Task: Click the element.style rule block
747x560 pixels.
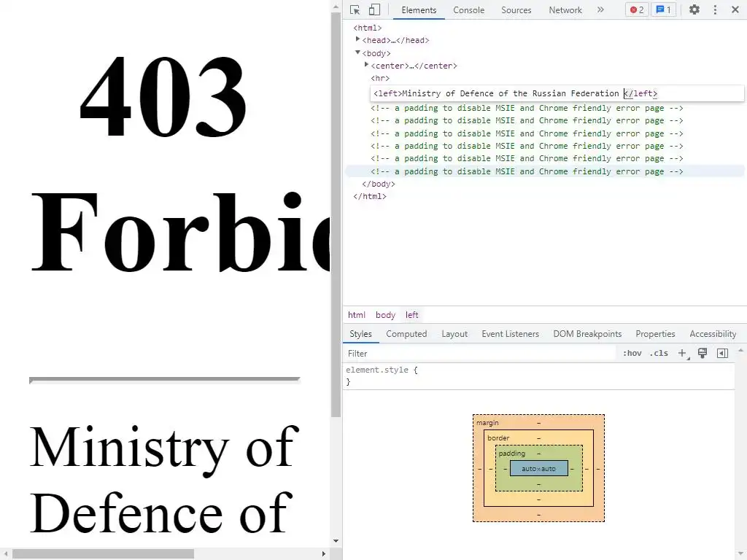Action: tap(538, 376)
